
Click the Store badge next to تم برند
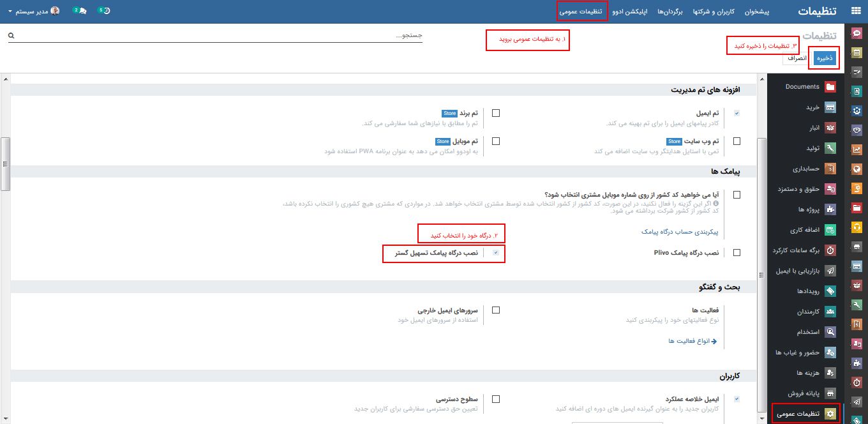pyautogui.click(x=450, y=113)
